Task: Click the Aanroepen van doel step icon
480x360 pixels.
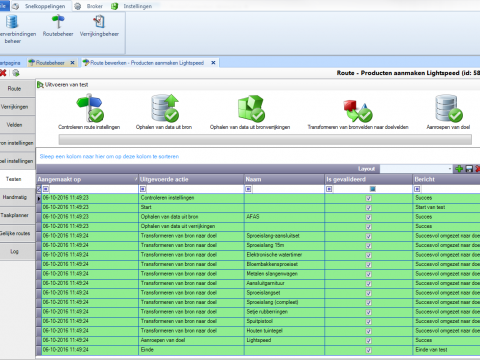Action: tap(448, 108)
